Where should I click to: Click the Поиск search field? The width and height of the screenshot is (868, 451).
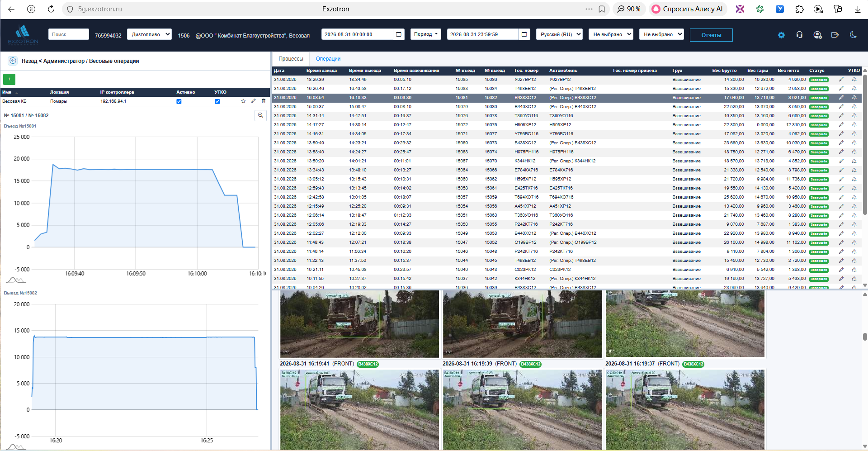tap(69, 34)
